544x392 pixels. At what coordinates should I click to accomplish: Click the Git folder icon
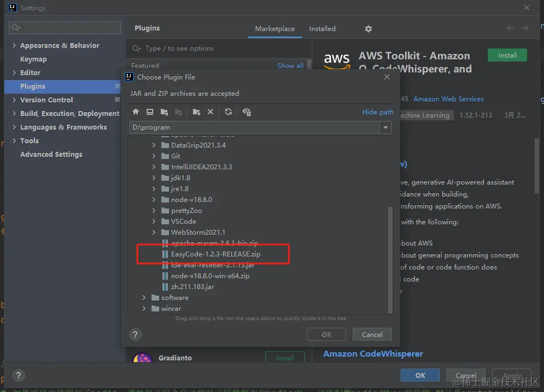(165, 156)
